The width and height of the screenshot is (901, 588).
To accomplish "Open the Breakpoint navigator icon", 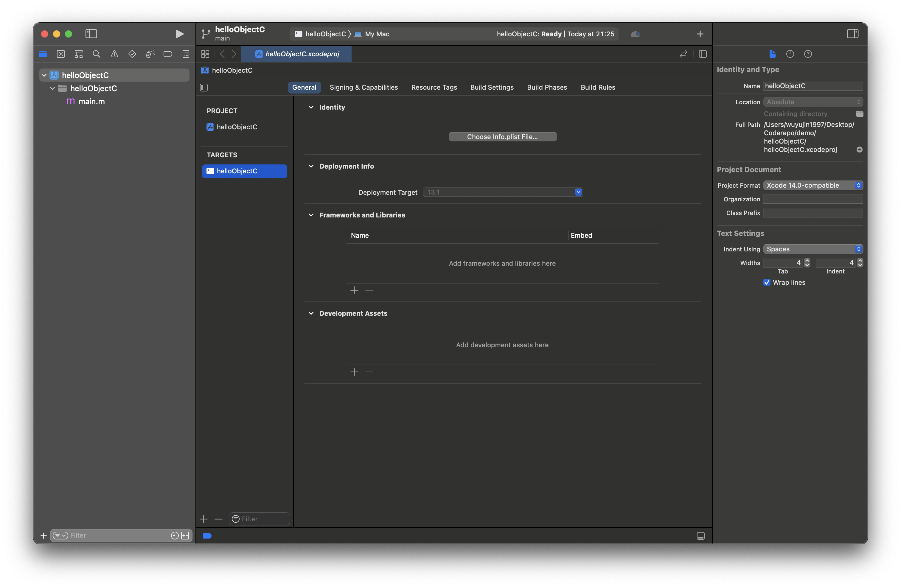I will point(168,54).
